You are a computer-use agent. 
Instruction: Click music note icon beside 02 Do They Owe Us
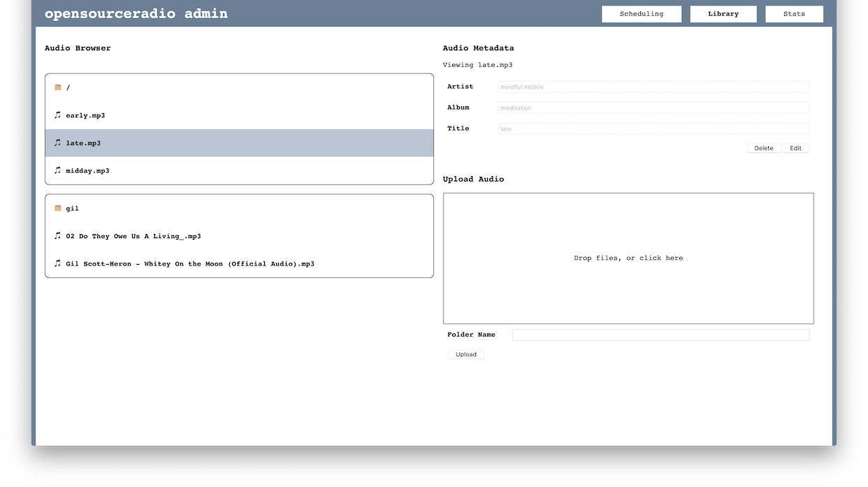[58, 236]
